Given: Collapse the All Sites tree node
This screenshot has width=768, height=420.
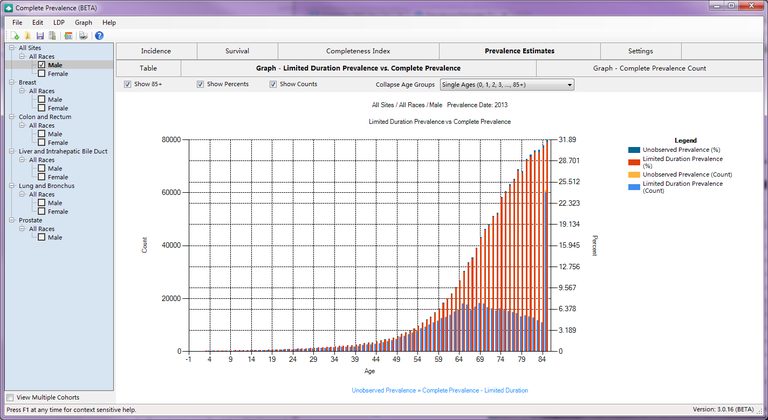Looking at the screenshot, I should [x=10, y=47].
